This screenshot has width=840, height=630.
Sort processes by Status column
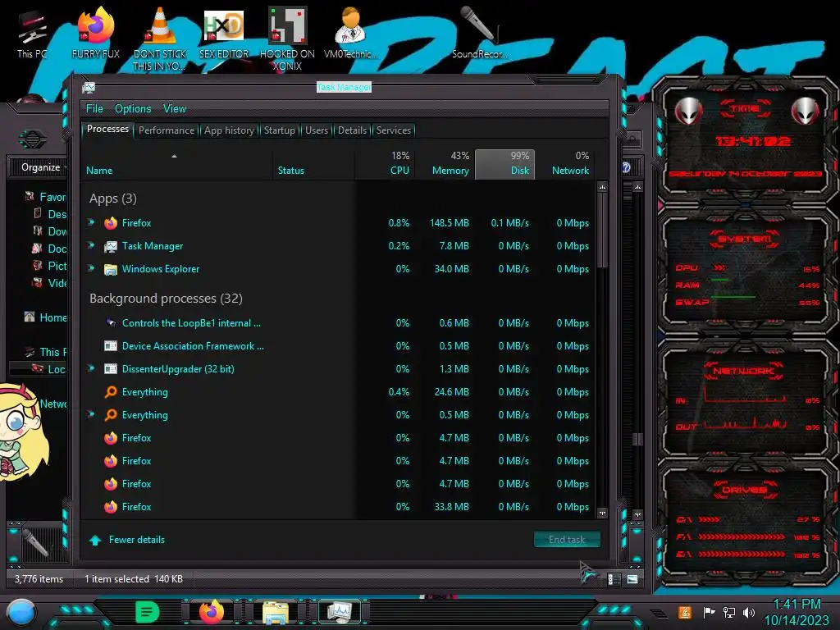(313, 164)
